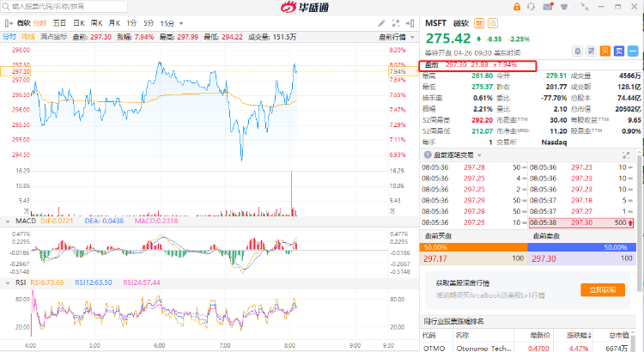Toggle the 分时 line display
Viewport: 644px width, 352px height.
point(9,37)
